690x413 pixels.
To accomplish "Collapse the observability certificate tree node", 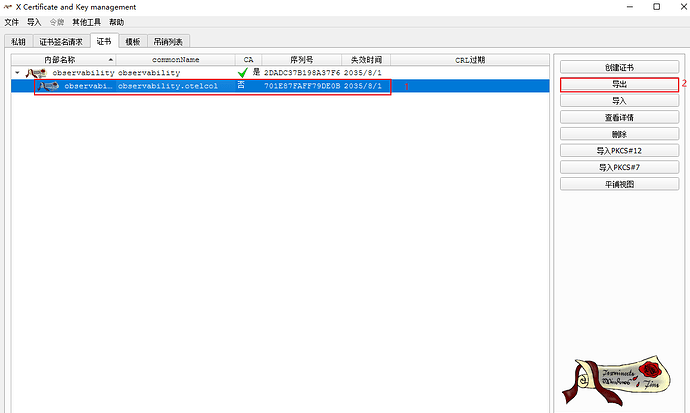I will tap(16, 73).
